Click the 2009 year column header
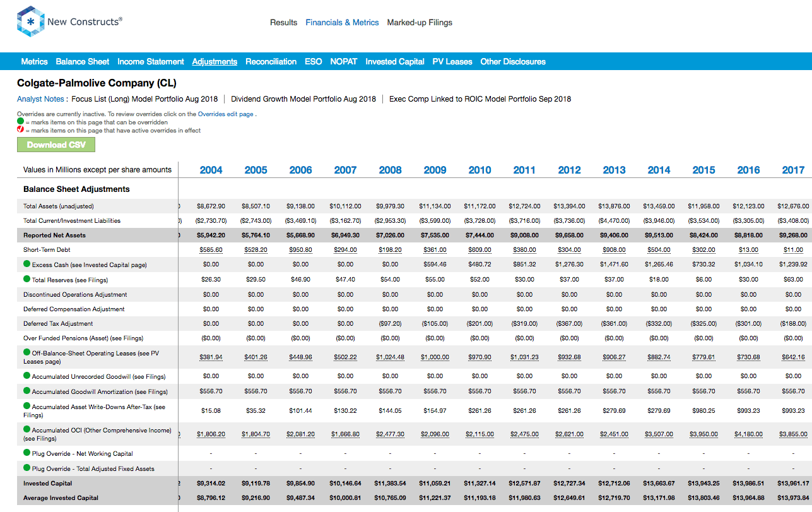 [x=435, y=170]
